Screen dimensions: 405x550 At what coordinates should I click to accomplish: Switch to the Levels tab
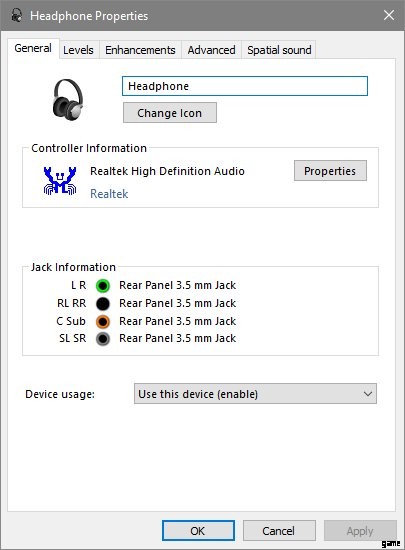point(79,50)
